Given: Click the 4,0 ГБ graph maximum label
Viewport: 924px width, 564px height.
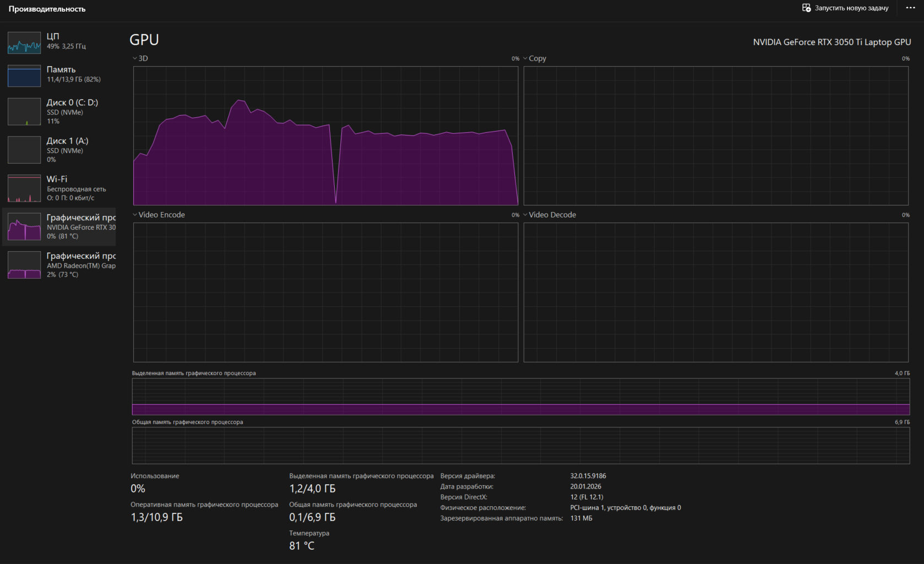Looking at the screenshot, I should (x=902, y=373).
